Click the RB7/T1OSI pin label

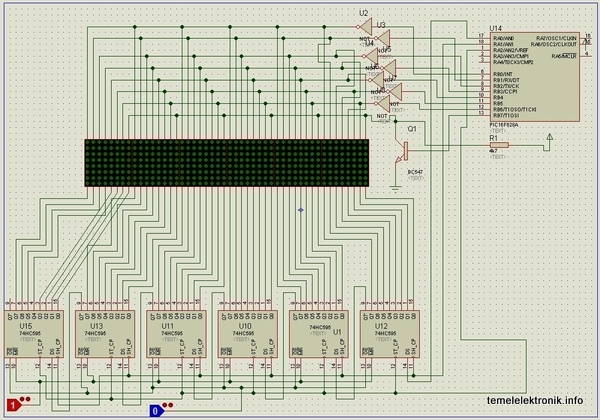pyautogui.click(x=506, y=115)
